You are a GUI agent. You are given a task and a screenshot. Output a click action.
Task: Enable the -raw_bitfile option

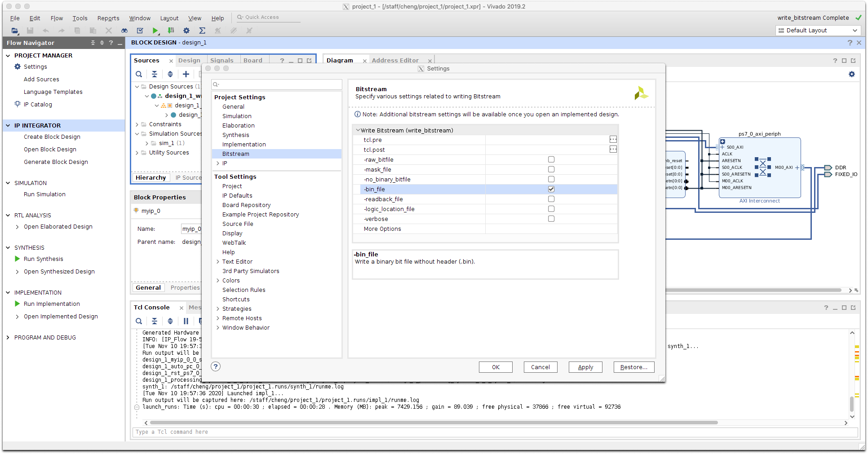[551, 159]
